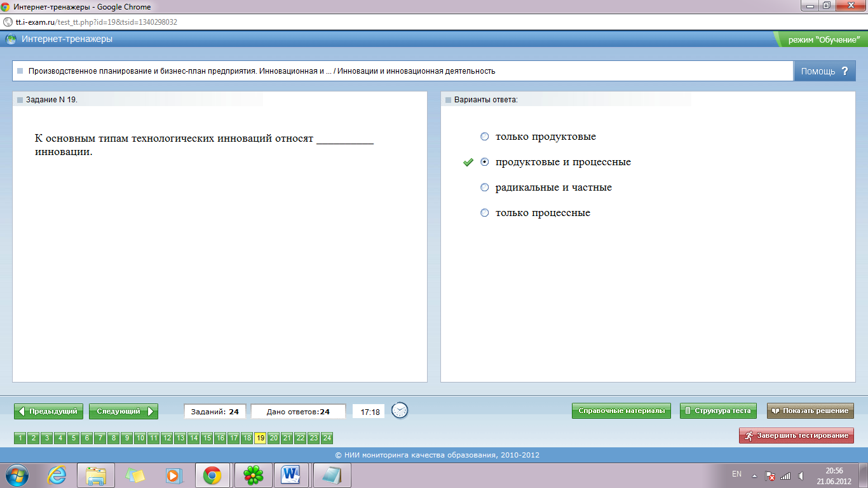The width and height of the screenshot is (868, 488).
Task: Click the clock timer icon
Action: click(x=400, y=410)
